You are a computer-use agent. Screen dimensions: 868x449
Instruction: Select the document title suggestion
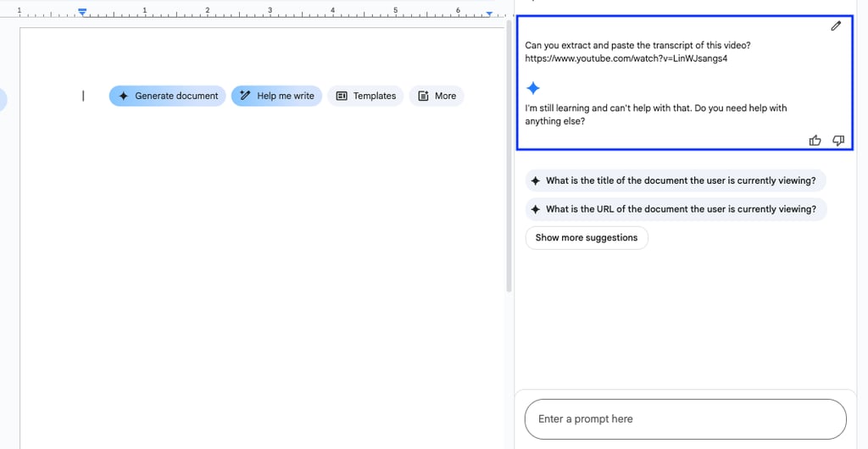676,180
